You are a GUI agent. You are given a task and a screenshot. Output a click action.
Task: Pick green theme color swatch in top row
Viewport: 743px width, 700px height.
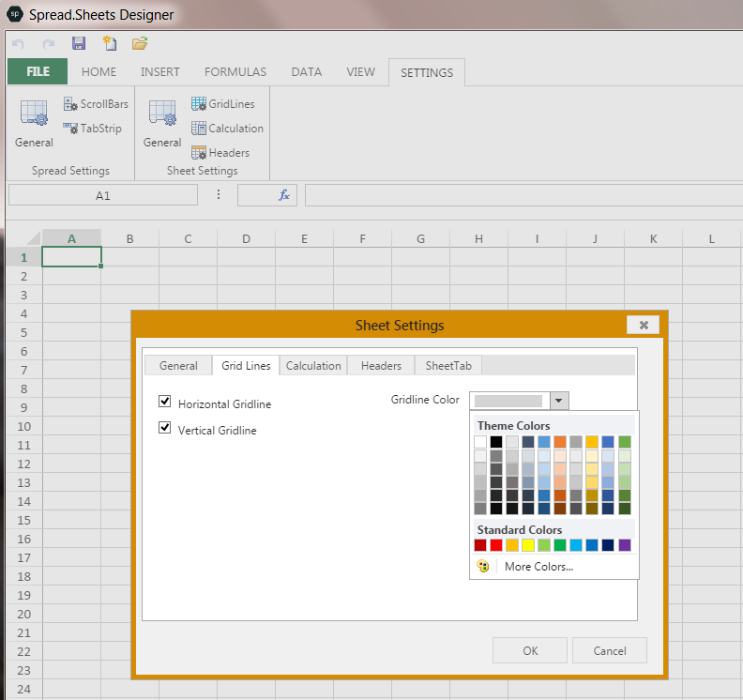(625, 442)
